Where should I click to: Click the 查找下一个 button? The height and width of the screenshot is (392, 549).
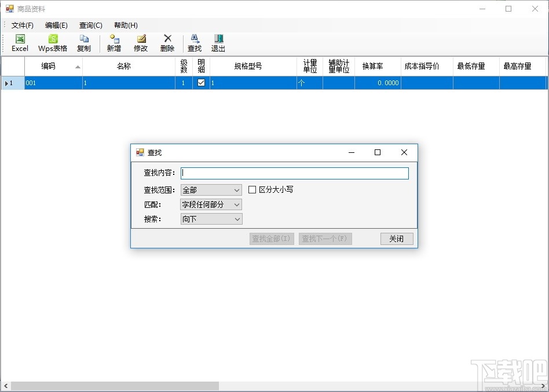pyautogui.click(x=325, y=238)
